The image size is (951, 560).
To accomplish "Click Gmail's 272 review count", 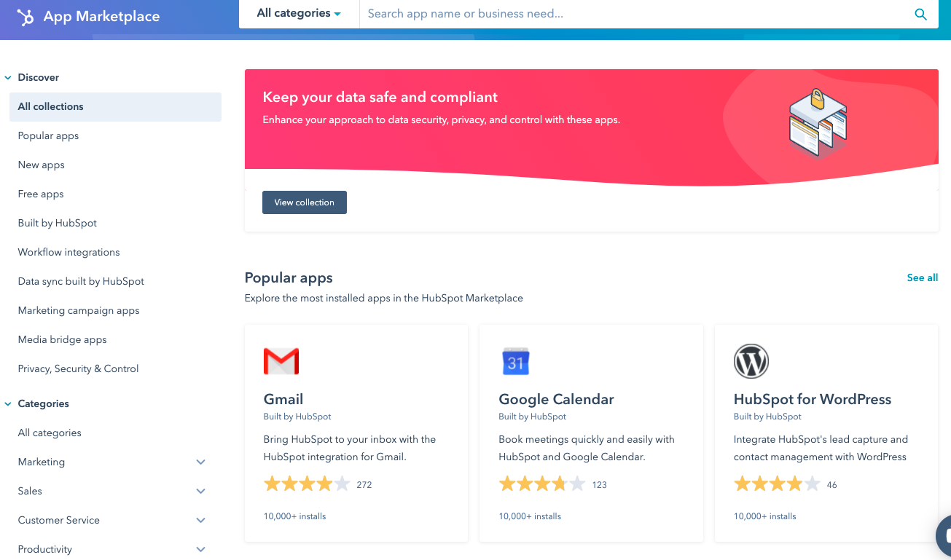I will (x=364, y=484).
